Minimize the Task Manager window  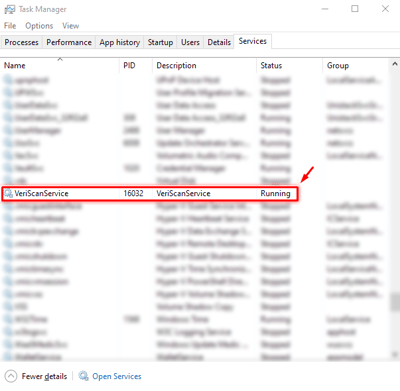pyautogui.click(x=325, y=9)
